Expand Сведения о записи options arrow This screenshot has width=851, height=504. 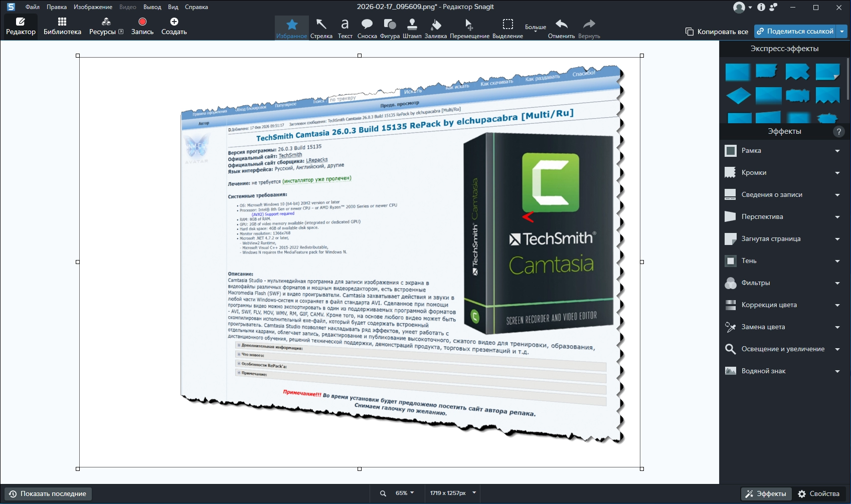[837, 195]
